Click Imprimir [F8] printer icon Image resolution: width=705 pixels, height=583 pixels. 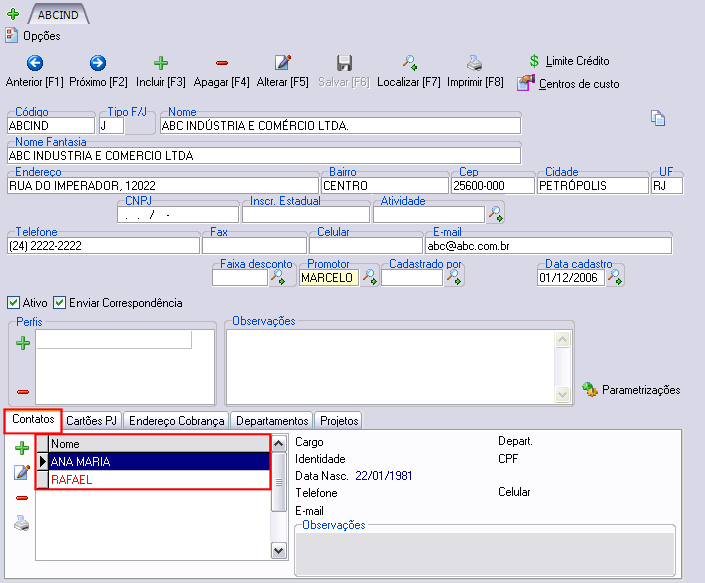pos(474,63)
